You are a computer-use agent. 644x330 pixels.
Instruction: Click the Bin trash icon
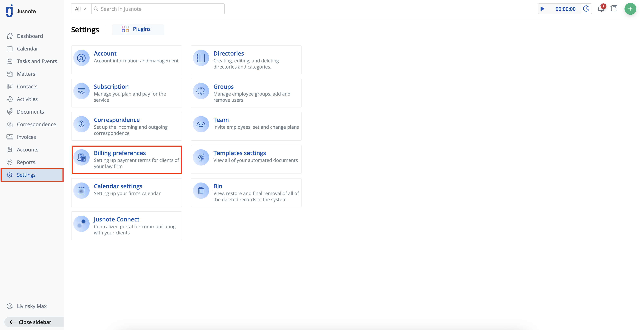(201, 191)
